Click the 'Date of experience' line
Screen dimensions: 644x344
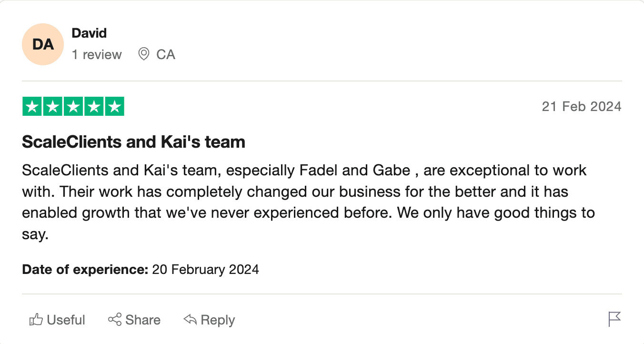(x=140, y=270)
